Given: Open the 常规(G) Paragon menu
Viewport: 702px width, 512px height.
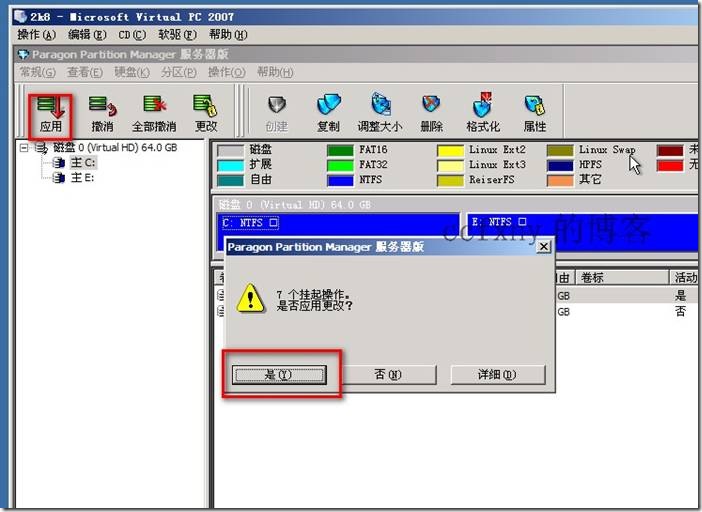Looking at the screenshot, I should tap(38, 72).
